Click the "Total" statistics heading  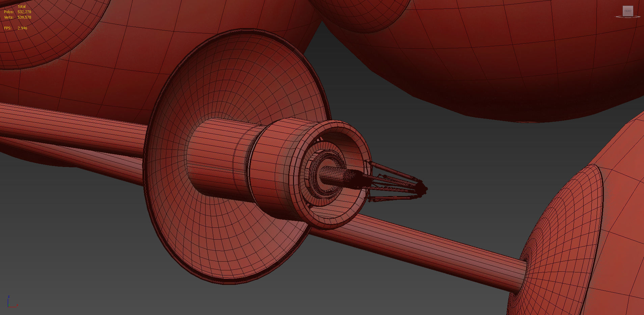coord(22,6)
